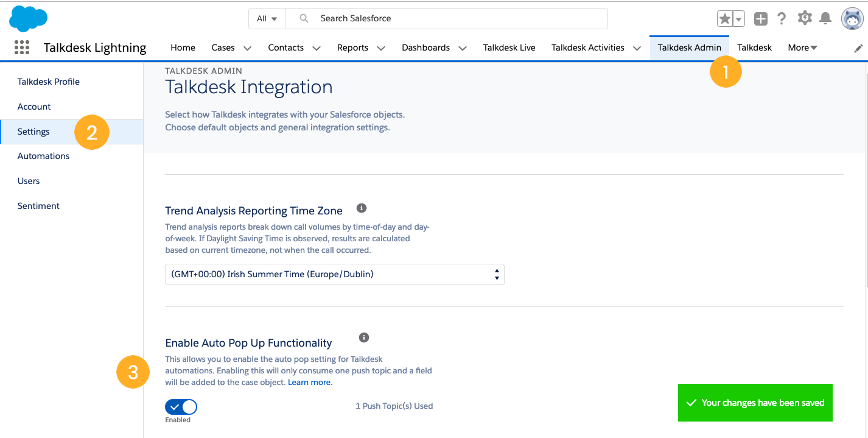868x438 pixels.
Task: Click the Talkdesk Integration heading
Action: coord(249,87)
